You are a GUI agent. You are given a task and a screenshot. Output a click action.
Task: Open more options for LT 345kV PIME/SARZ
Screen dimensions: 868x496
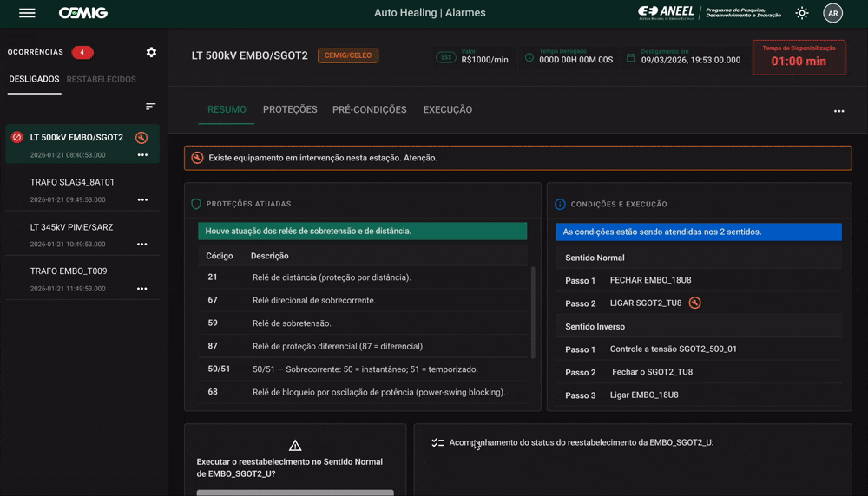(142, 244)
